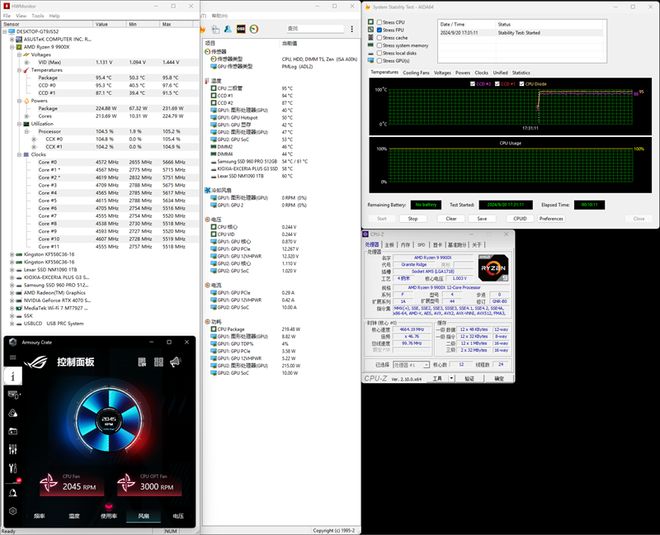This screenshot has width=660, height=535.
Task: Select the 温度 tab in Armoury Crate bottom bar
Action: point(74,516)
